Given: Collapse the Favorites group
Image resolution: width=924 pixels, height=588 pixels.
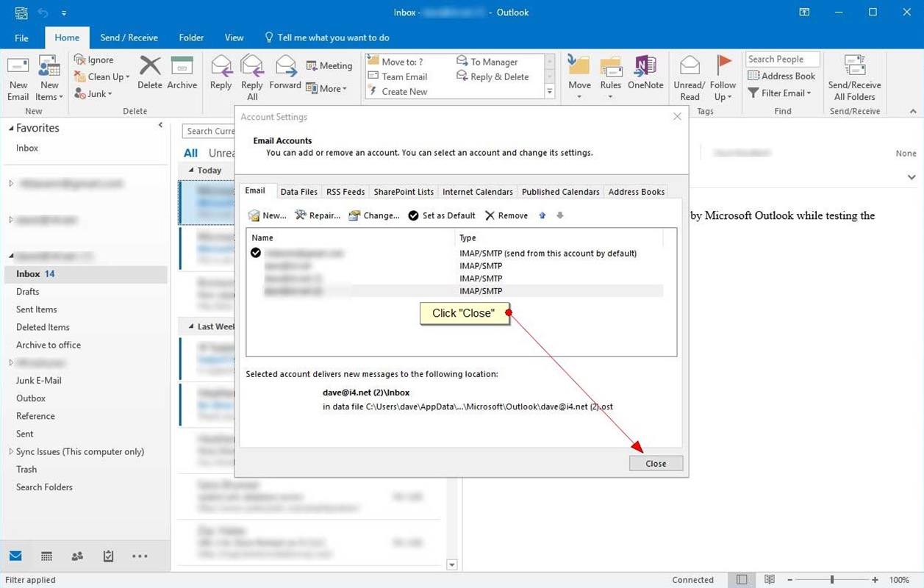Looking at the screenshot, I should point(11,129).
